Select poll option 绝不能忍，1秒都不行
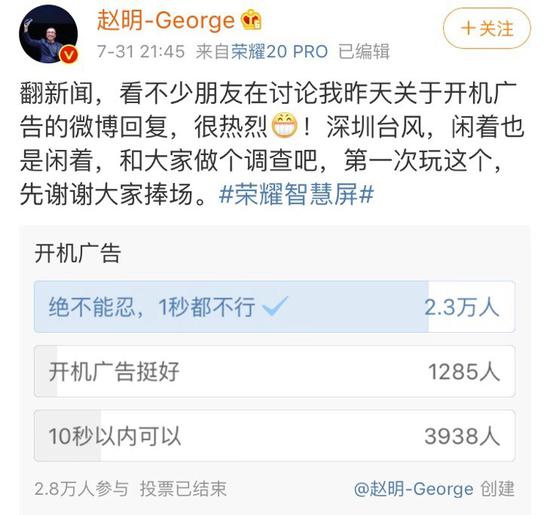Image resolution: width=550 pixels, height=515 pixels. tap(274, 307)
